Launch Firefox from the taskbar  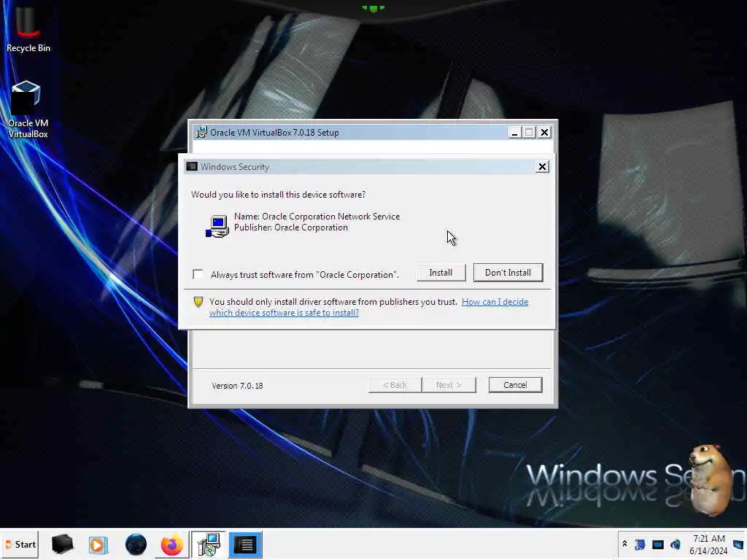coord(172,545)
